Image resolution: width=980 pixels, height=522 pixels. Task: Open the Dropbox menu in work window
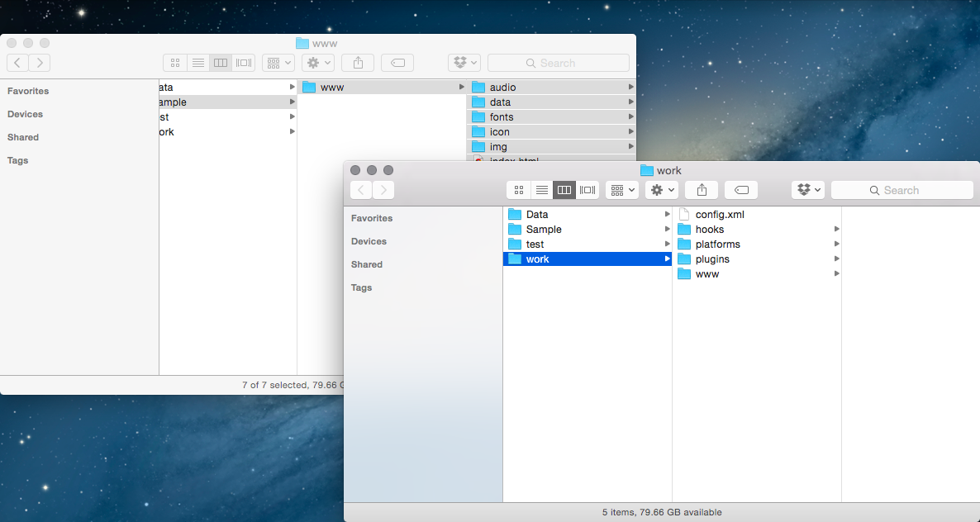click(x=808, y=190)
